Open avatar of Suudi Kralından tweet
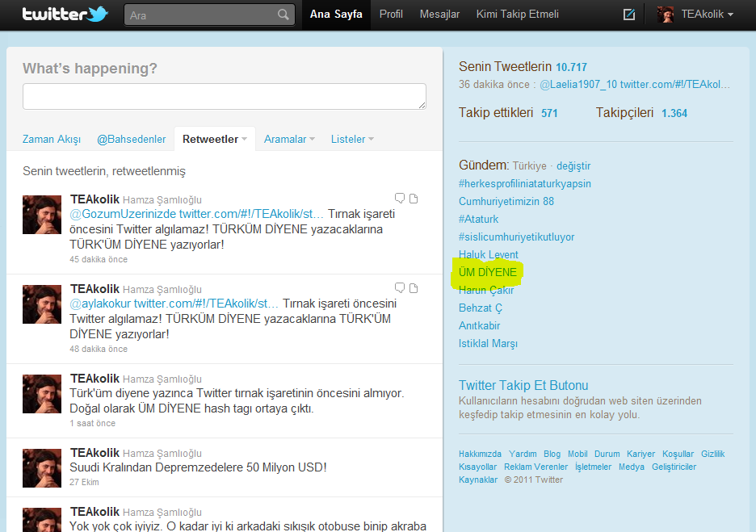The height and width of the screenshot is (532, 756). click(x=42, y=468)
